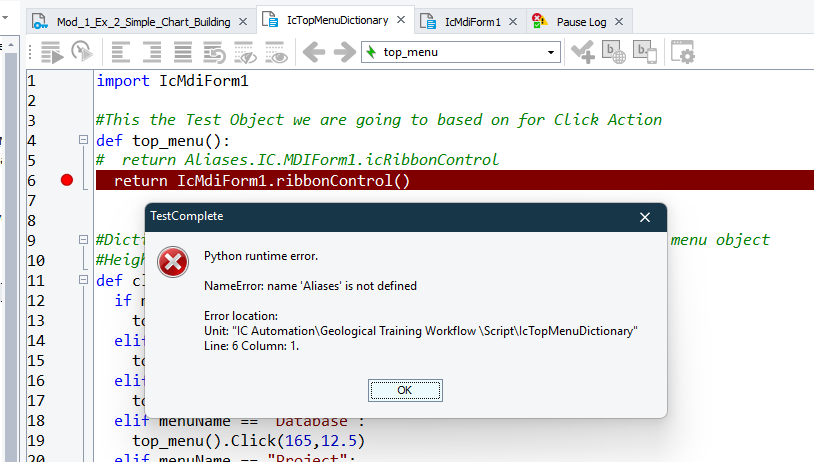
Task: Click OK in the TestComplete error dialog
Action: [405, 390]
